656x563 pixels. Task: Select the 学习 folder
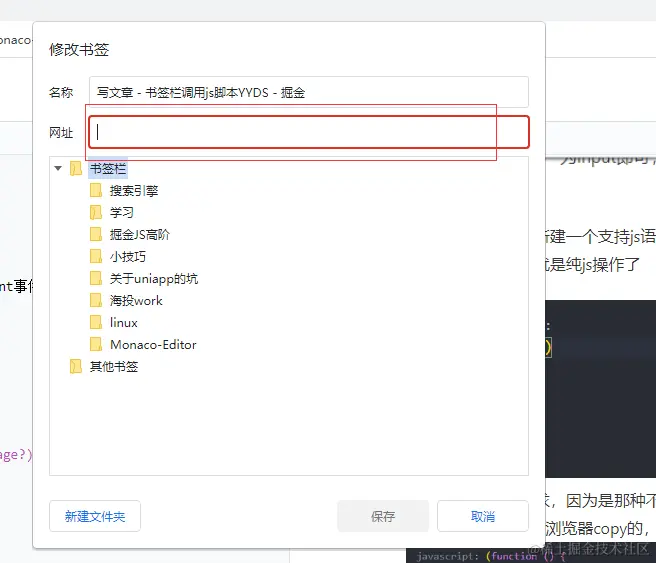click(122, 212)
